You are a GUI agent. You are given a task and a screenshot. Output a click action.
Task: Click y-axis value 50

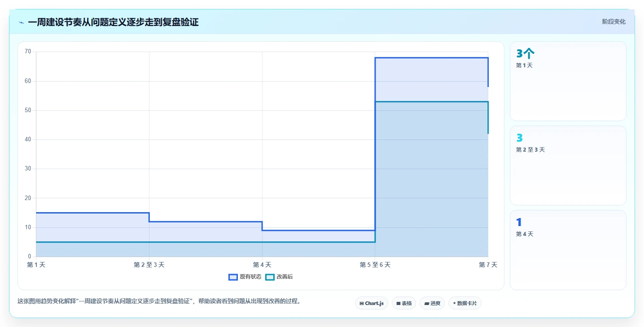(28, 110)
